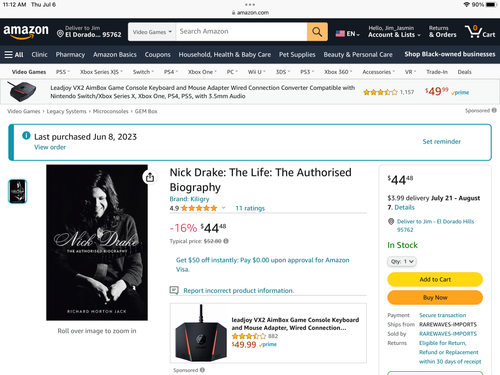Expand the star ratings chevron next to 4.9

tap(224, 208)
